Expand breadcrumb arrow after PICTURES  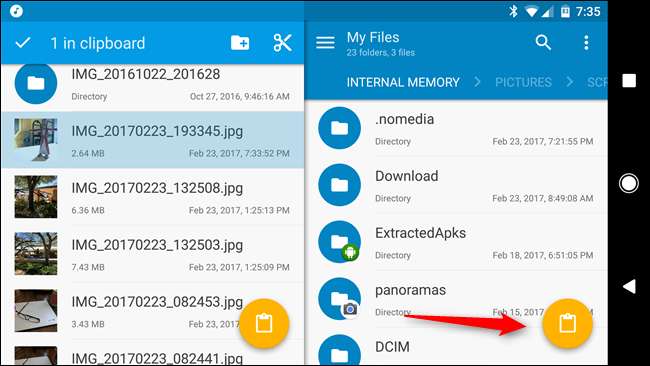570,82
